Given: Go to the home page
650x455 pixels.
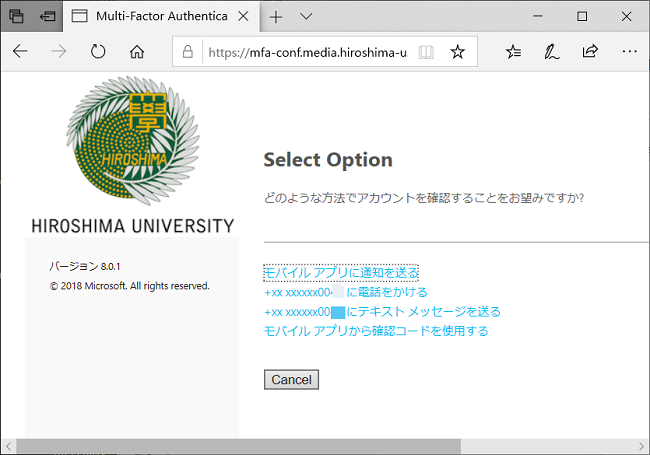Looking at the screenshot, I should pos(137,52).
